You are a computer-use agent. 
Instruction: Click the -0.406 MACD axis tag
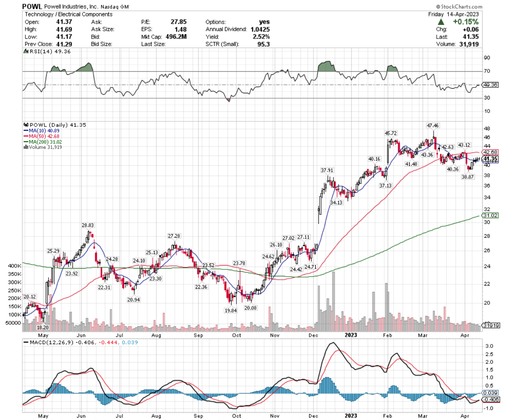(491, 400)
